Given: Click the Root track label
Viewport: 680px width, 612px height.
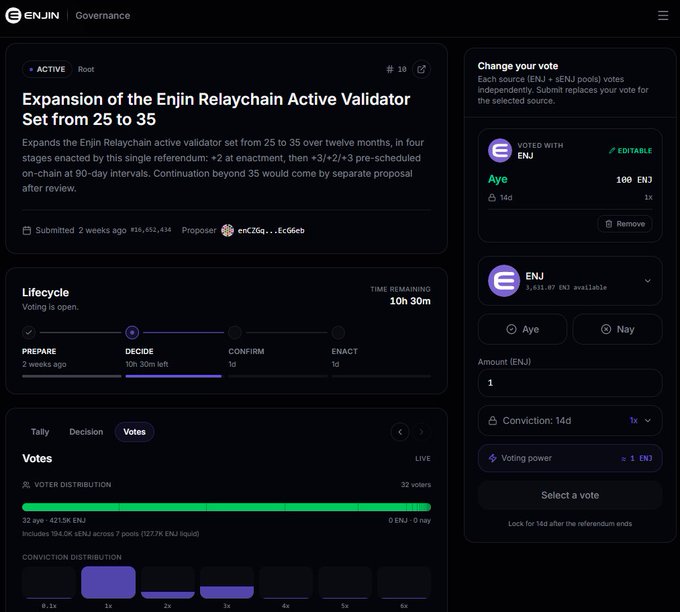Looking at the screenshot, I should [x=86, y=69].
